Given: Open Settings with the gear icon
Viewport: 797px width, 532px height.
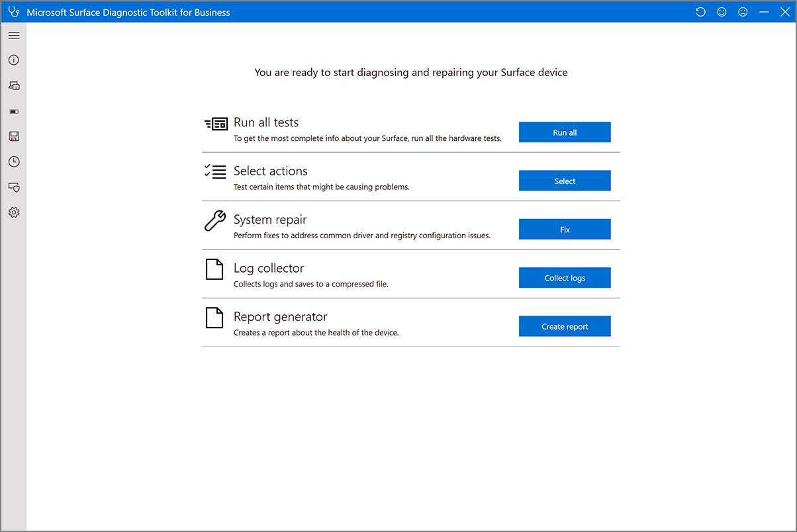Looking at the screenshot, I should point(13,212).
